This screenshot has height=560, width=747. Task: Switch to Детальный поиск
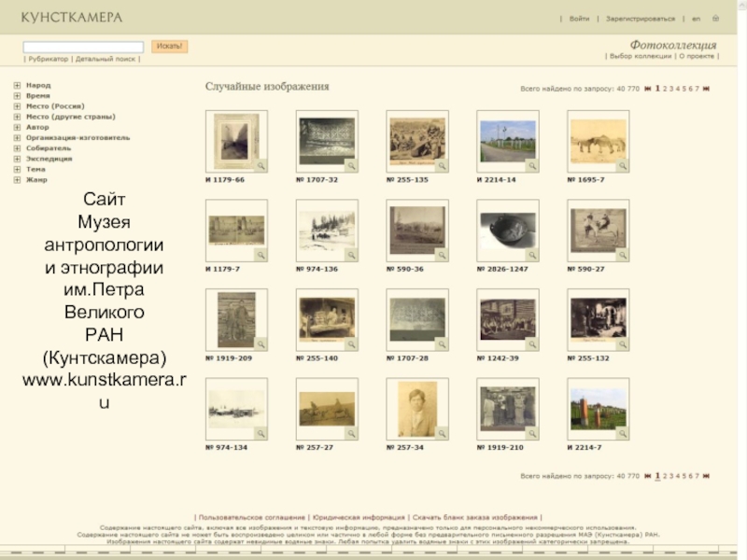(106, 59)
